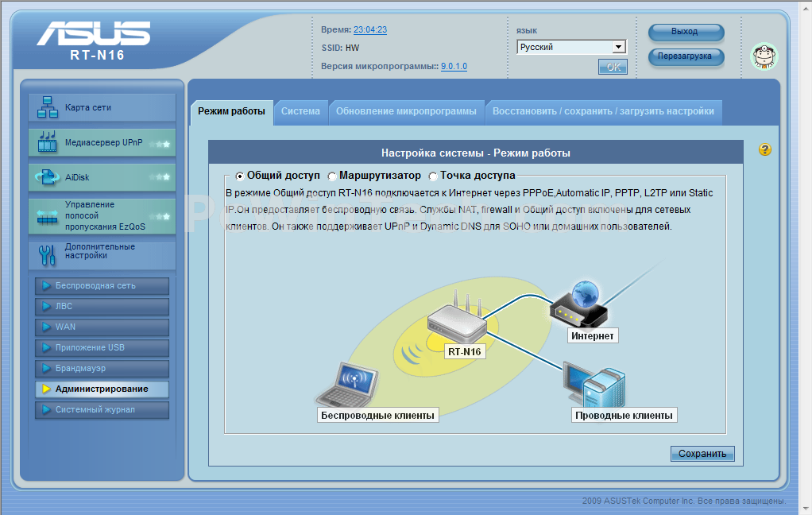Click the Выход logout button
Image resolution: width=812 pixels, height=515 pixels.
pyautogui.click(x=686, y=32)
